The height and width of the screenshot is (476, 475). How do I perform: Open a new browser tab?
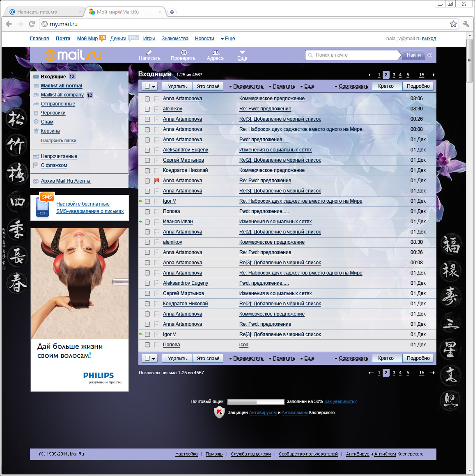172,12
